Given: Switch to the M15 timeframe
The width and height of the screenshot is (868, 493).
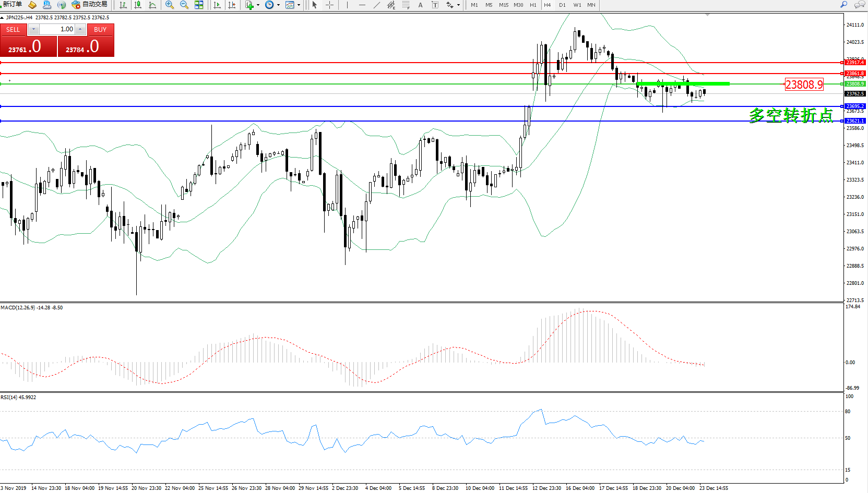Looking at the screenshot, I should [503, 5].
